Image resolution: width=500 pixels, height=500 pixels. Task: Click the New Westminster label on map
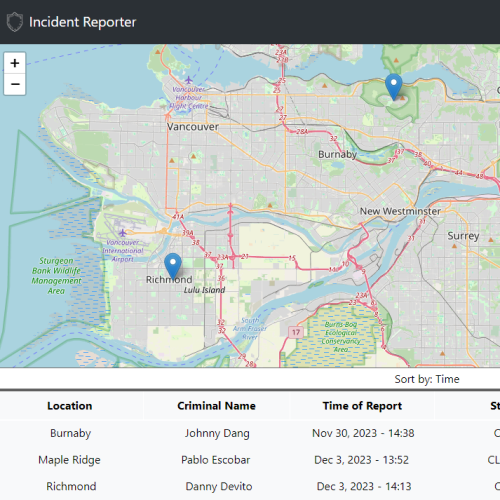pos(400,211)
